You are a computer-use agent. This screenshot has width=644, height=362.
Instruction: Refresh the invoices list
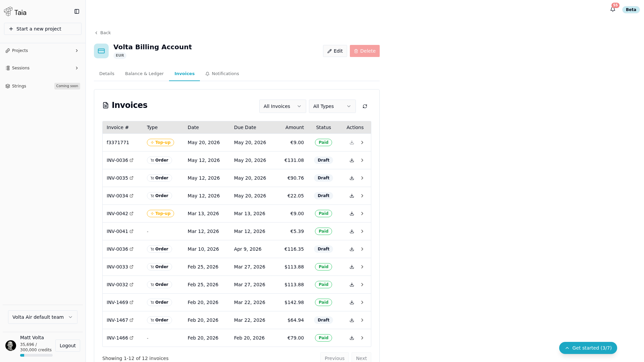365,106
